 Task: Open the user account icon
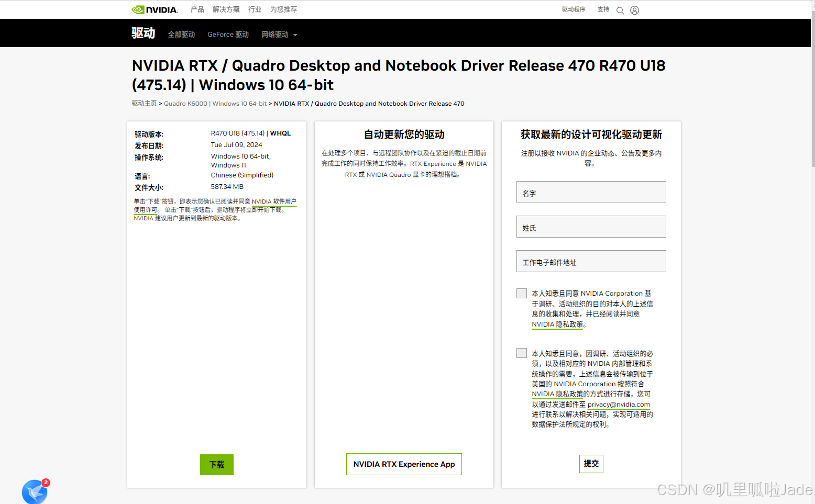click(x=634, y=10)
